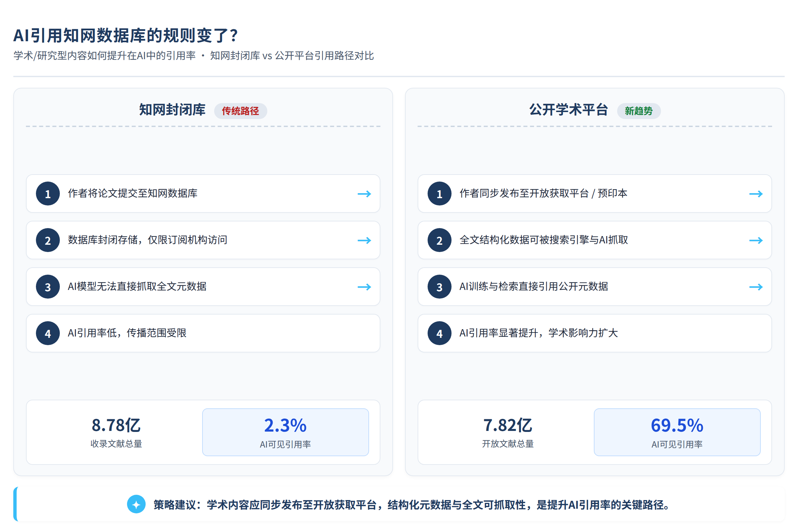The width and height of the screenshot is (798, 532).
Task: Click text AI训练与检索直接引用公开元数据
Action: click(x=534, y=286)
